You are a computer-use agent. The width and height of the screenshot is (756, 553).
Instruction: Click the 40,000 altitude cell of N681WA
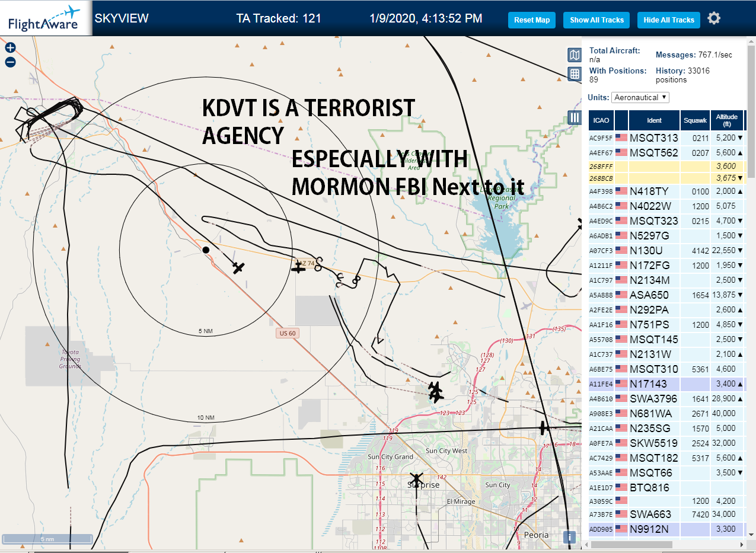pos(726,414)
